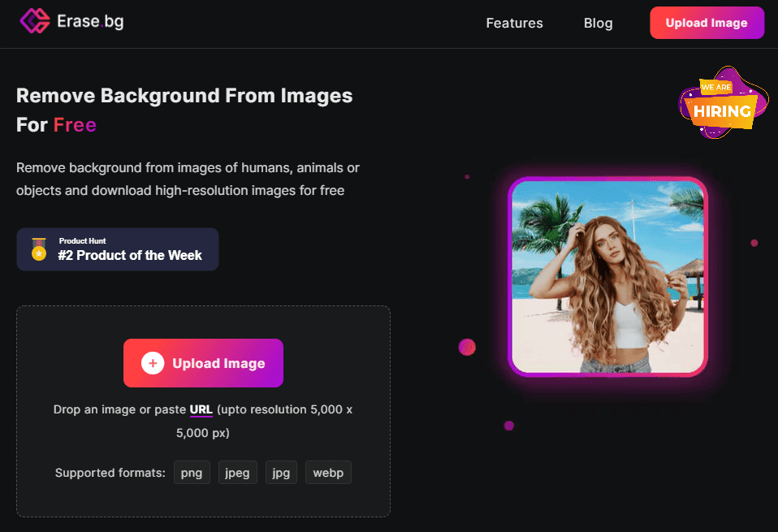Image resolution: width=778 pixels, height=532 pixels.
Task: Open the We Are Hiring badge
Action: (x=723, y=102)
